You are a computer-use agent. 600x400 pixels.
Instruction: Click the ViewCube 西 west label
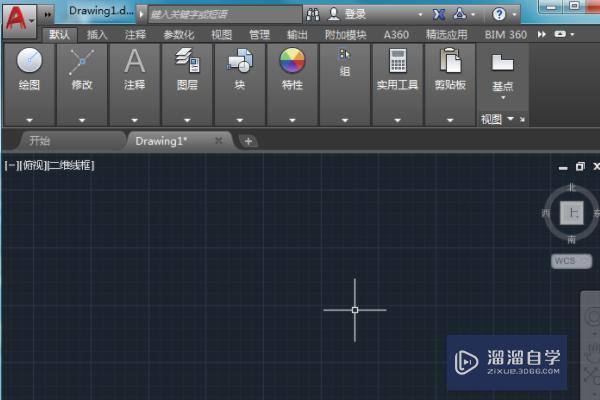click(x=546, y=213)
